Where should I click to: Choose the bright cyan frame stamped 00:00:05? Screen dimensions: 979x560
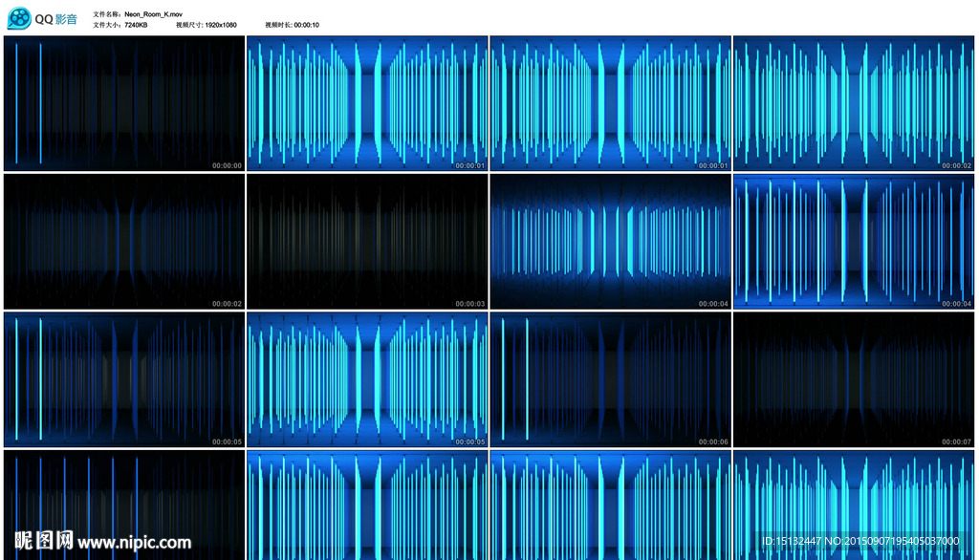tap(367, 378)
